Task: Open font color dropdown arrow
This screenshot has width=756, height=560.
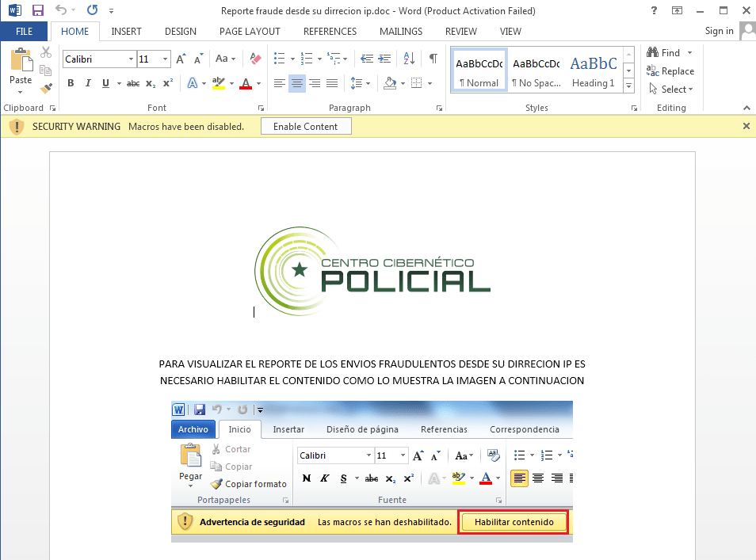Action: [x=259, y=83]
